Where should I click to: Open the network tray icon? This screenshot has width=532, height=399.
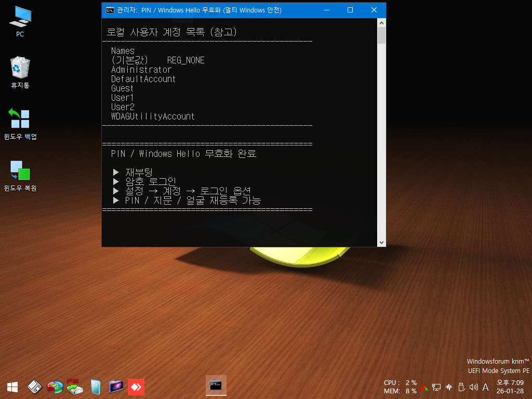pos(436,387)
